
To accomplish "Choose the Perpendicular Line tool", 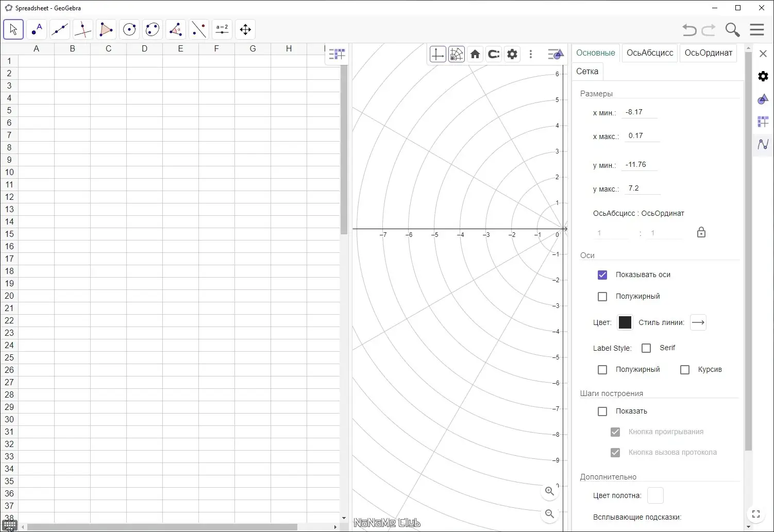I will 83,29.
